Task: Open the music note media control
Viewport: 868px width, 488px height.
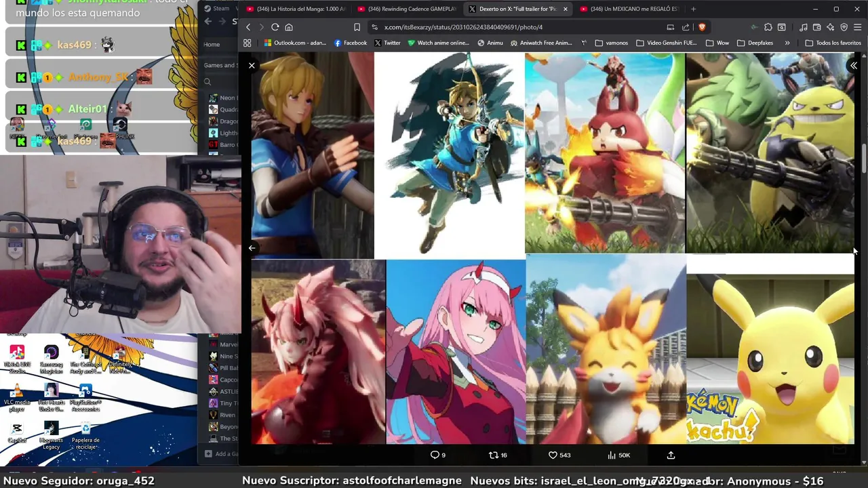Action: point(804,27)
